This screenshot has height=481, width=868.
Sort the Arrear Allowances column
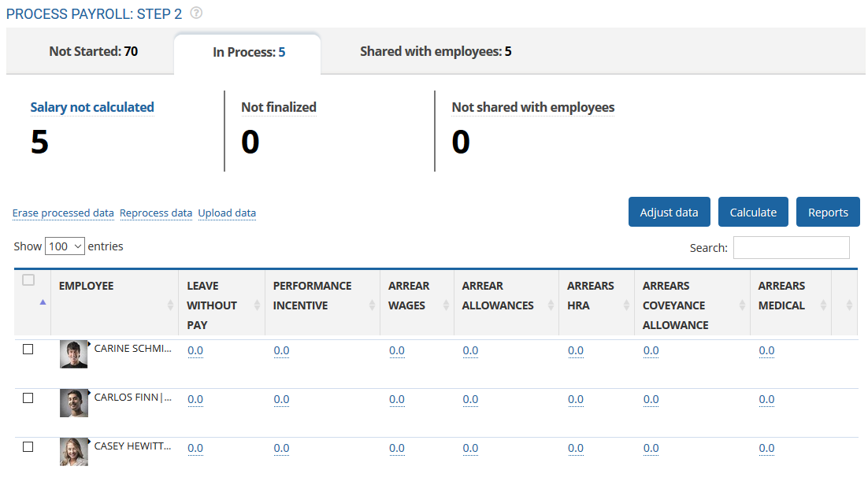(x=549, y=305)
